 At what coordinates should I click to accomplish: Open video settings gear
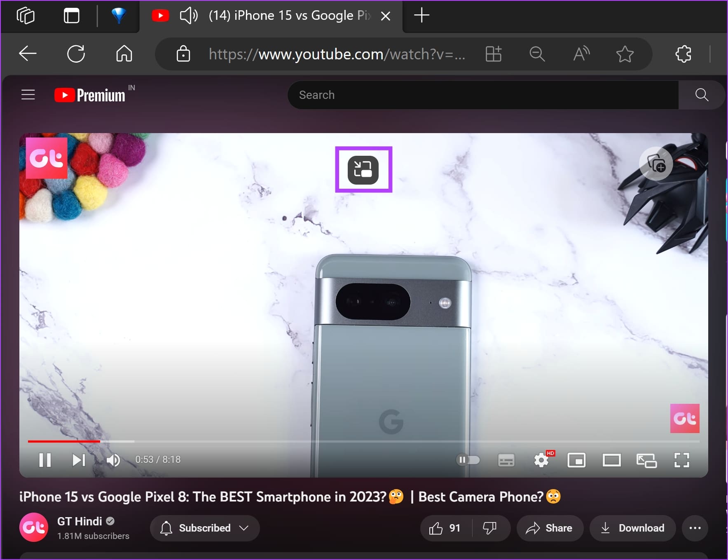click(x=542, y=460)
